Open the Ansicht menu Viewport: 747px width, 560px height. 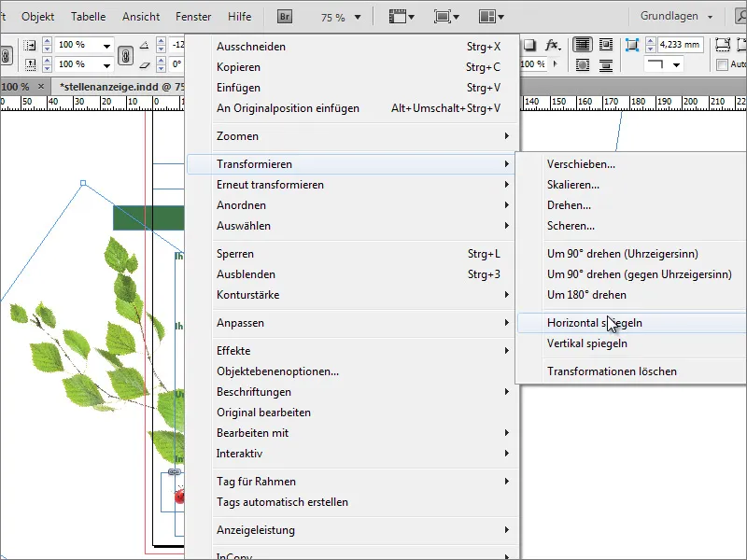tap(141, 17)
